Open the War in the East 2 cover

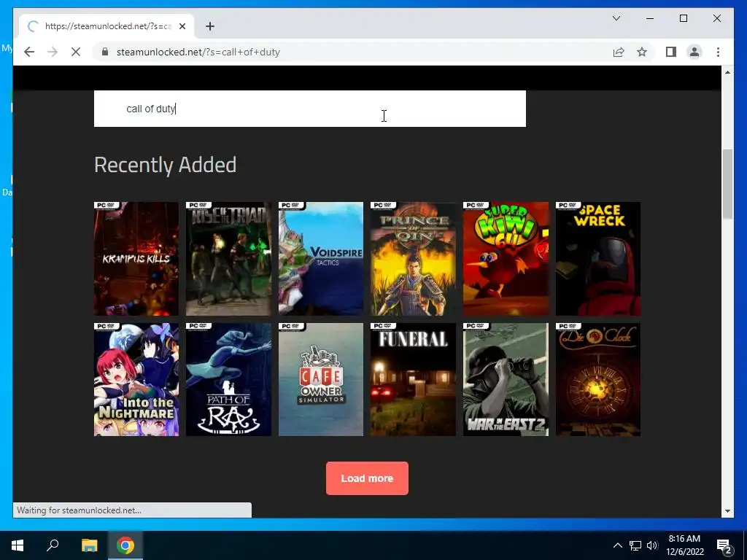(506, 379)
